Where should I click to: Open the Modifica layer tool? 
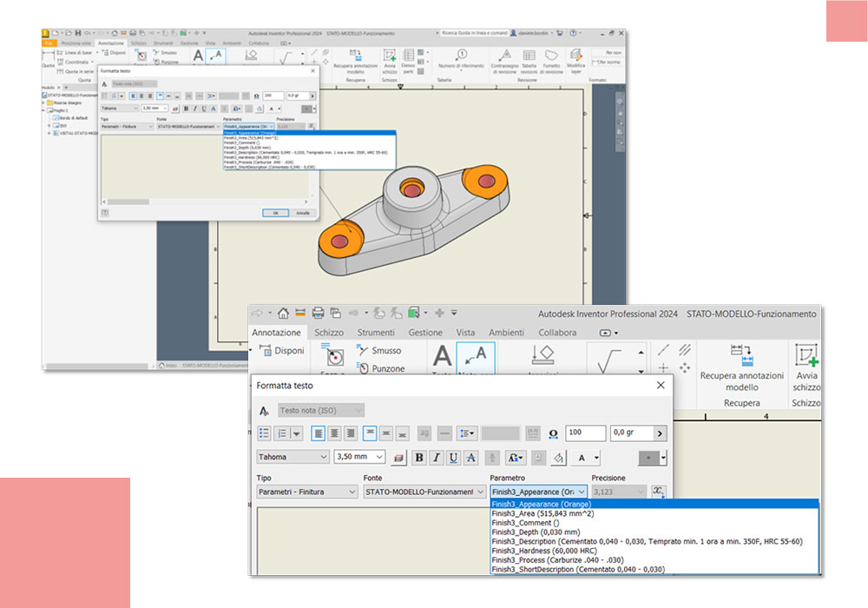(x=575, y=56)
